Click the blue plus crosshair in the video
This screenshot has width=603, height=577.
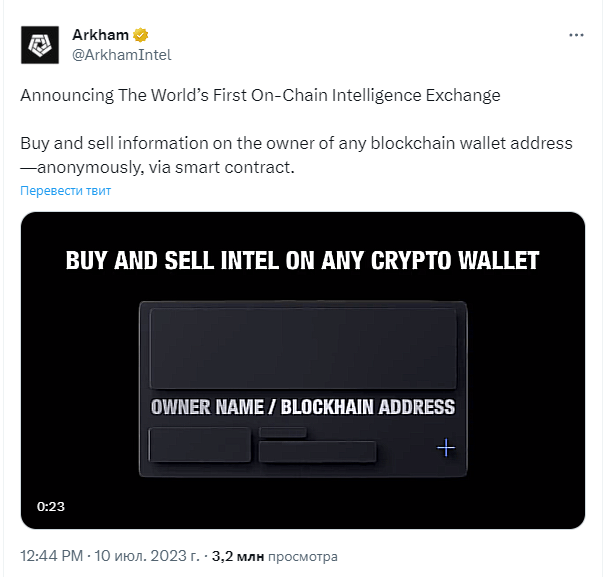(446, 447)
